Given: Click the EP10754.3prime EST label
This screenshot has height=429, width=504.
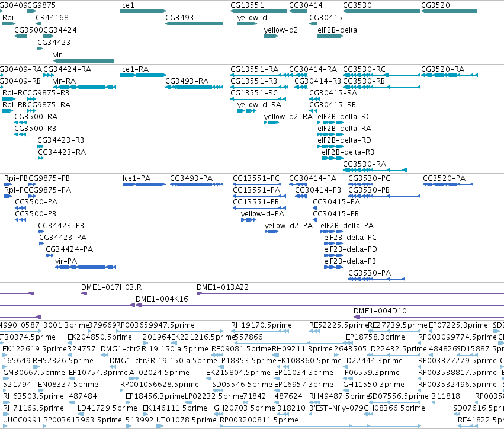Looking at the screenshot, I should 98,373.
